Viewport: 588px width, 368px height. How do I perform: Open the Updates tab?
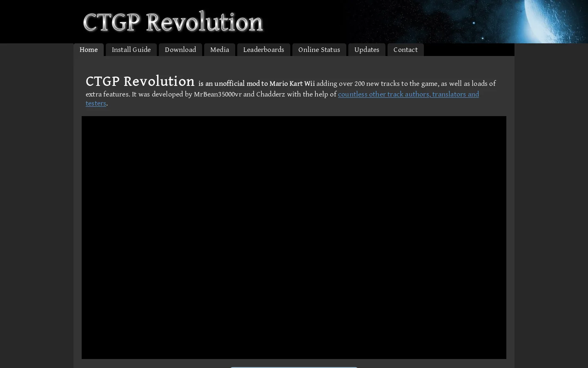367,49
